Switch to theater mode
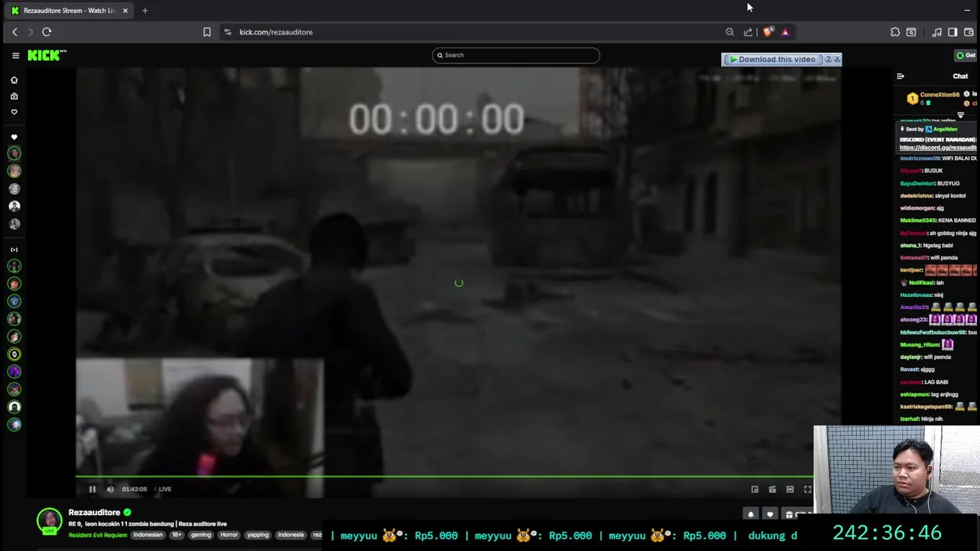This screenshot has height=551, width=980. (790, 489)
